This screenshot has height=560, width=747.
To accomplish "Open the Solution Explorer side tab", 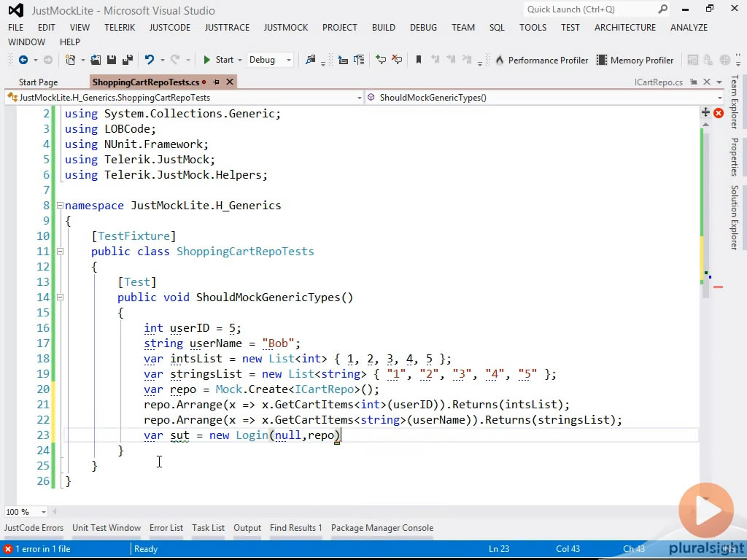I will click(x=735, y=217).
